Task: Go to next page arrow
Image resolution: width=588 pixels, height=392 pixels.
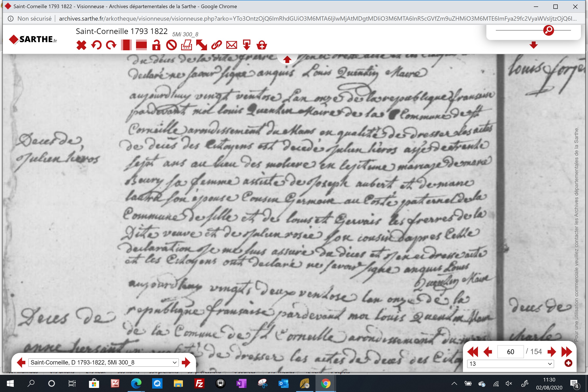Action: (x=551, y=352)
